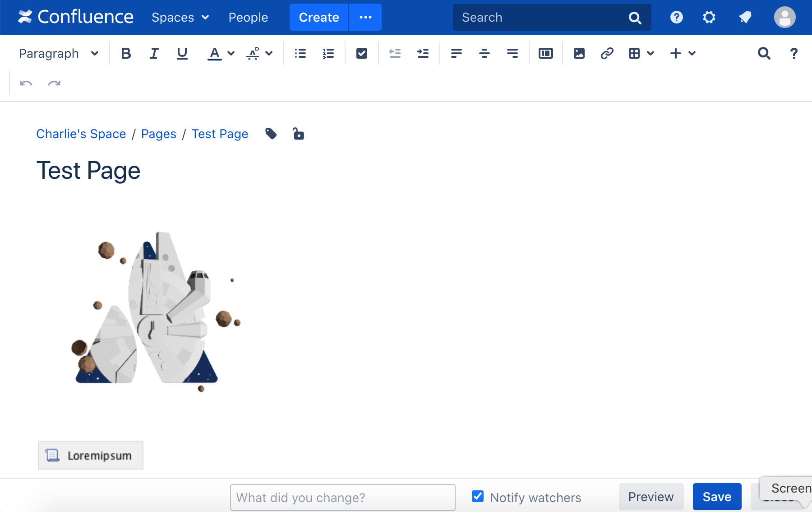Screen dimensions: 812x512
Task: Insert a table
Action: click(634, 53)
